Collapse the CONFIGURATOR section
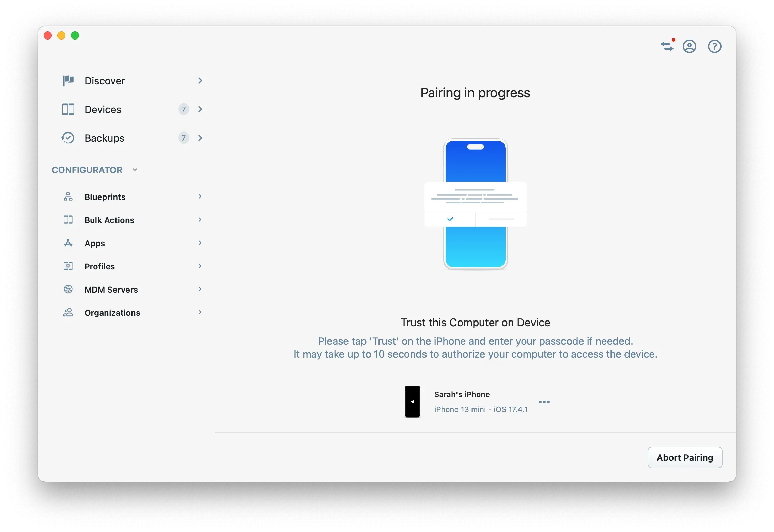Screen dimensions: 774x532 coord(135,169)
